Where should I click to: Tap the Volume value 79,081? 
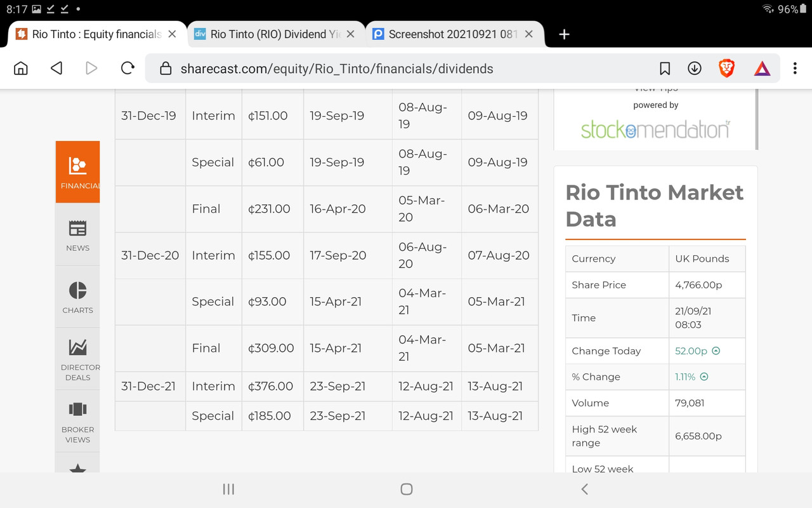[x=690, y=403]
